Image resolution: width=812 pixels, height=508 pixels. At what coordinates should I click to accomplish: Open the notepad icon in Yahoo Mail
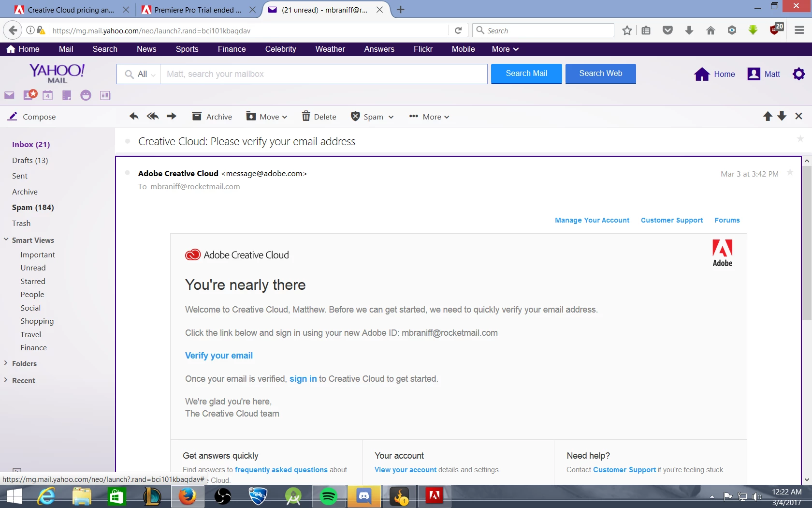click(x=67, y=95)
